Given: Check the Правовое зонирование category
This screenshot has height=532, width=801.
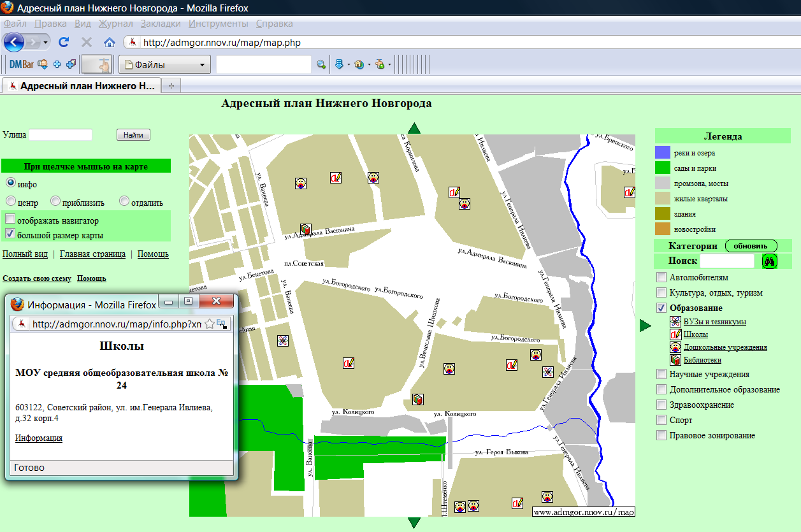Looking at the screenshot, I should coord(661,435).
